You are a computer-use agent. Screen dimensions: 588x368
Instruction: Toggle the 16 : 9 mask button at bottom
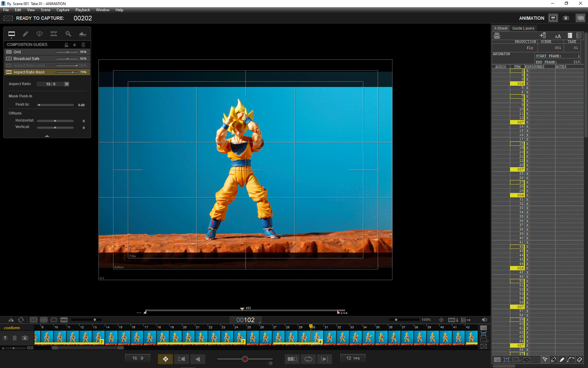(x=138, y=358)
